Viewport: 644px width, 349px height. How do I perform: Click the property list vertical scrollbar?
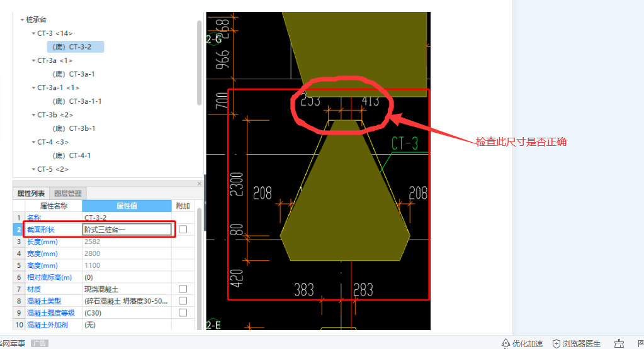tap(199, 269)
